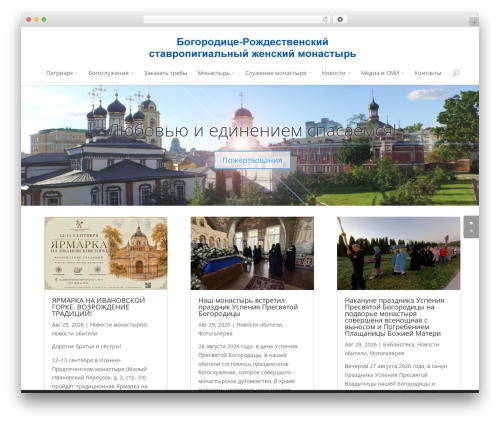500x423 pixels.
Task: Click green maximize window button
Action: tap(44, 20)
